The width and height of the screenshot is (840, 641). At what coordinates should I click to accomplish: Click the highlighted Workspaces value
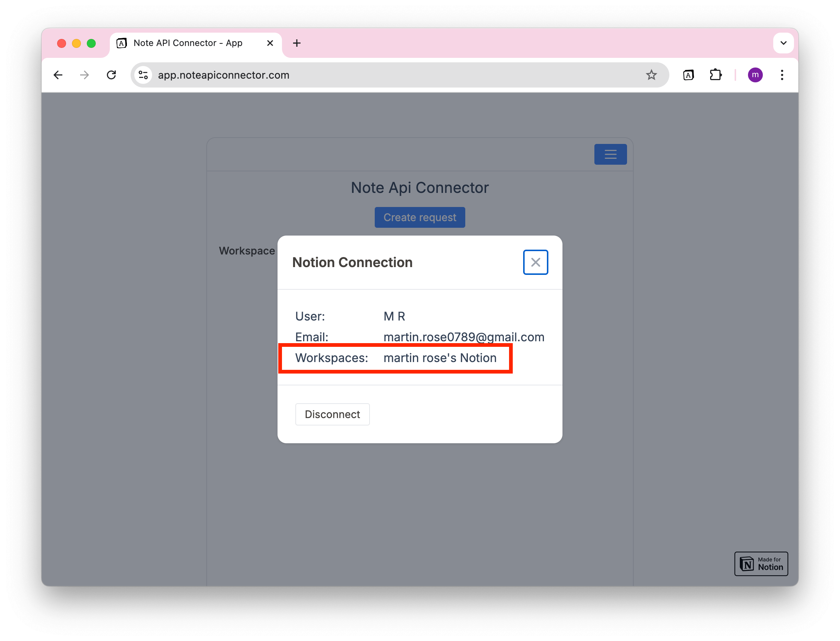(x=440, y=358)
